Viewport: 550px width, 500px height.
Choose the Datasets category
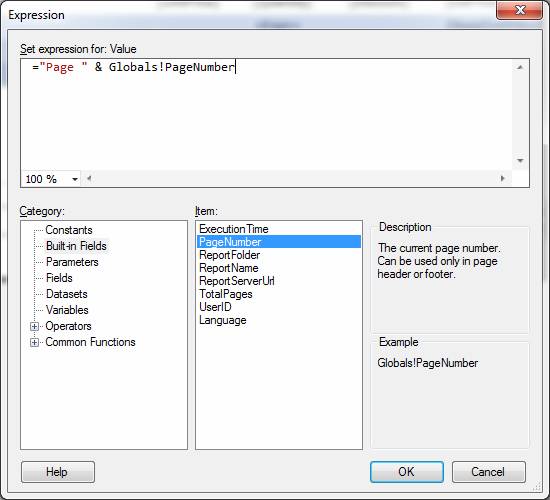(x=66, y=294)
